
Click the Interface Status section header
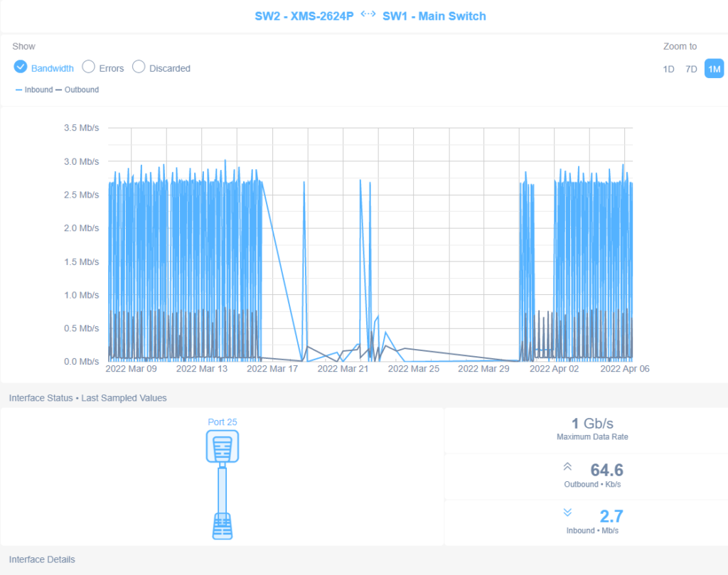(87, 398)
